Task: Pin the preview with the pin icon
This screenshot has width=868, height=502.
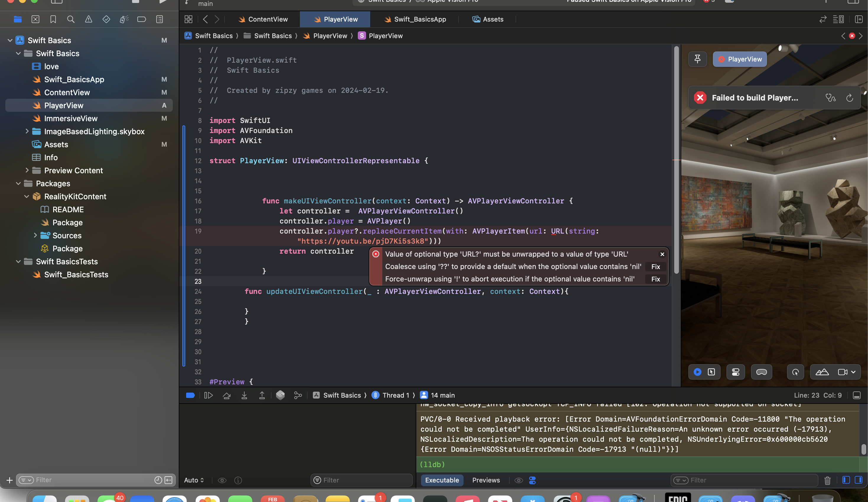Action: coord(698,59)
